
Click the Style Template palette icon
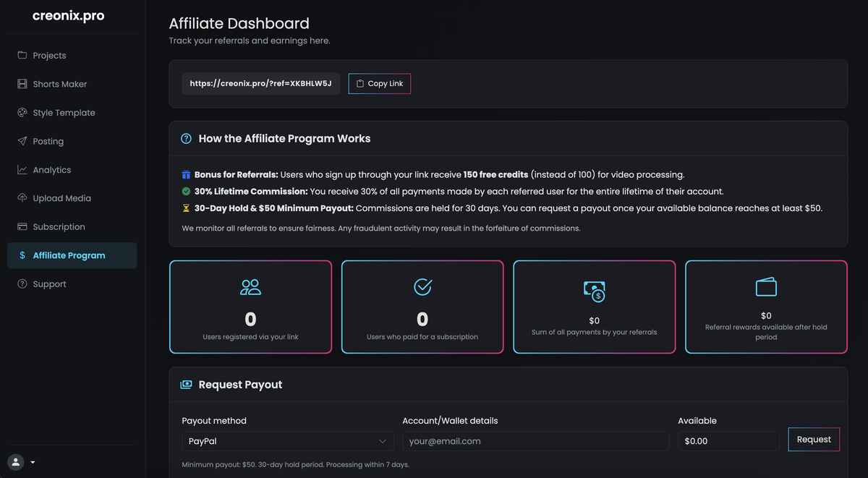(x=22, y=113)
